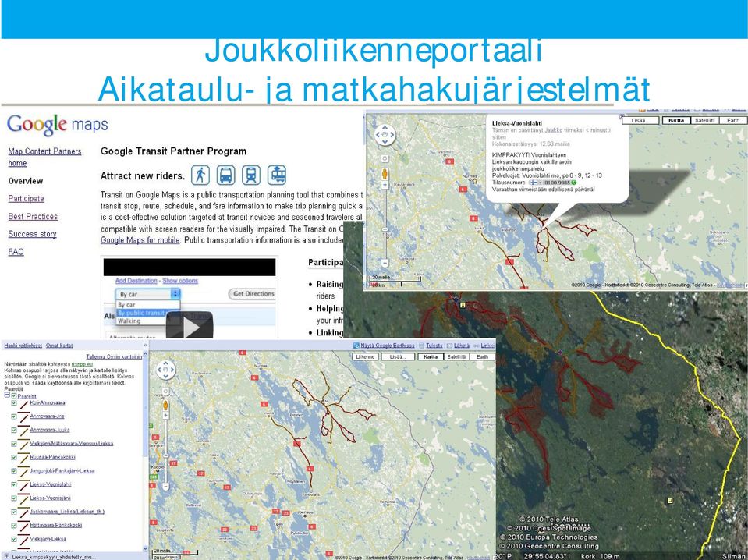Switch the balloon map to Satelliitti view

(x=704, y=121)
